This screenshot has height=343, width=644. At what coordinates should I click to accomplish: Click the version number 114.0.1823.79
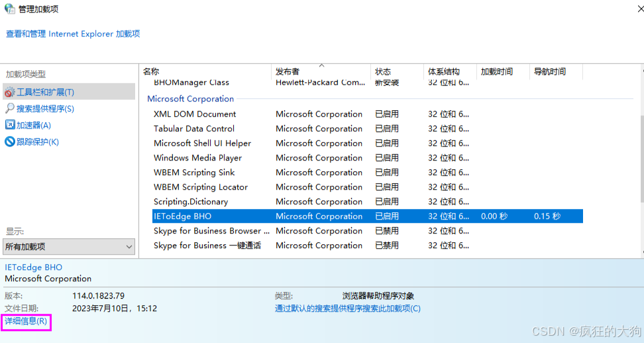point(99,296)
